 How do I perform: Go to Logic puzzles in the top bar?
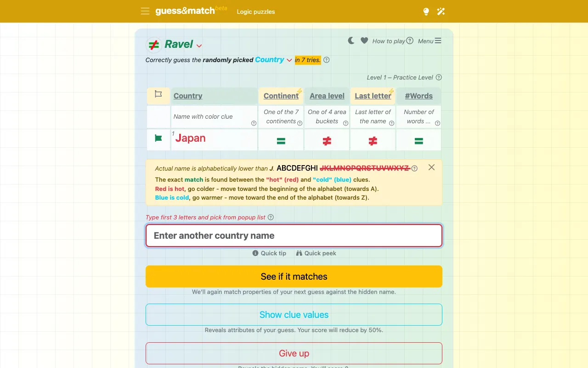pos(256,11)
